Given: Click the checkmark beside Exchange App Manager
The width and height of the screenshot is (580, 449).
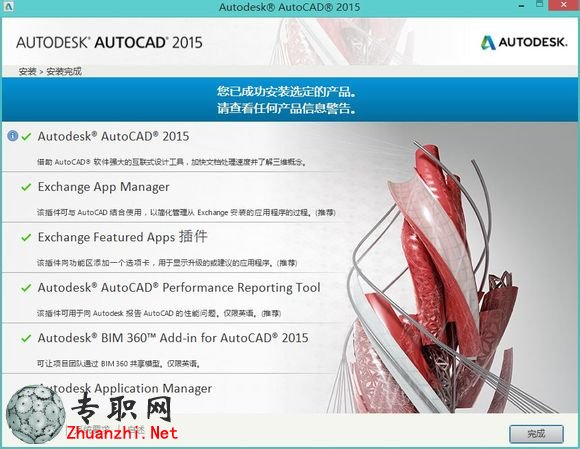Looking at the screenshot, I should [x=26, y=187].
